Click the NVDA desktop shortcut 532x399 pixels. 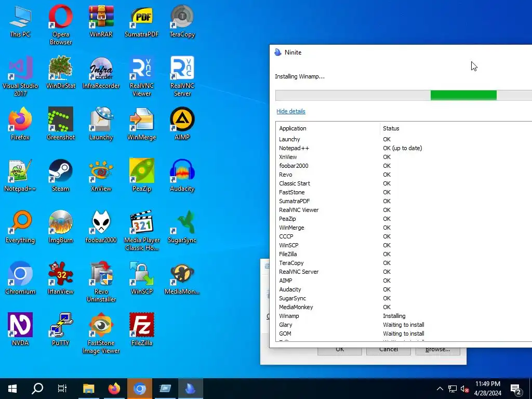[x=20, y=329]
